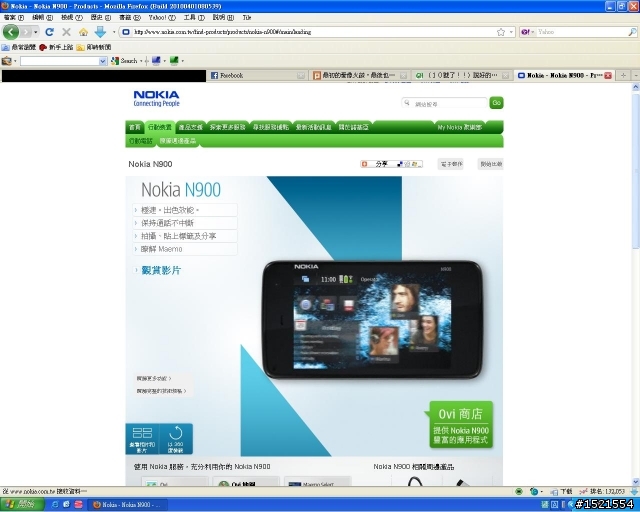Click the scrollbar down arrow

click(636, 482)
